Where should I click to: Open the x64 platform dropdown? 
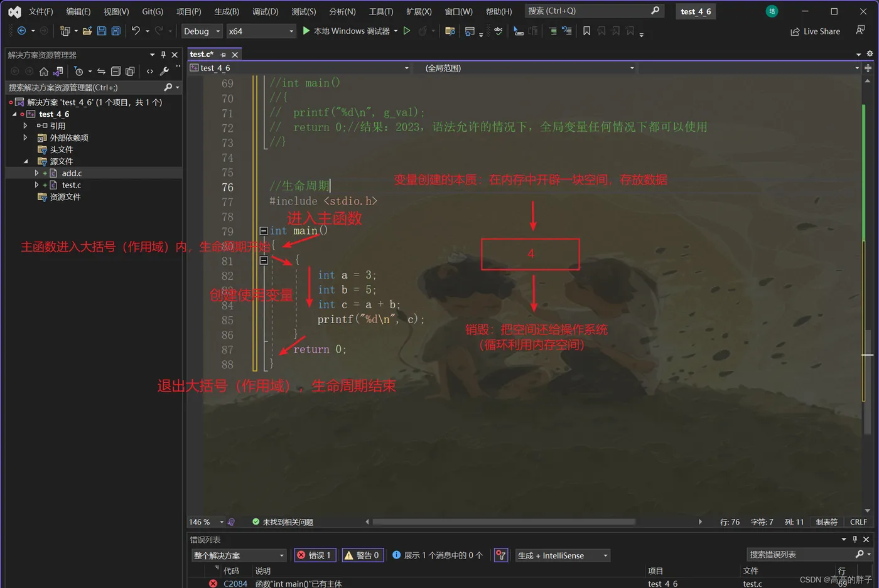[261, 31]
